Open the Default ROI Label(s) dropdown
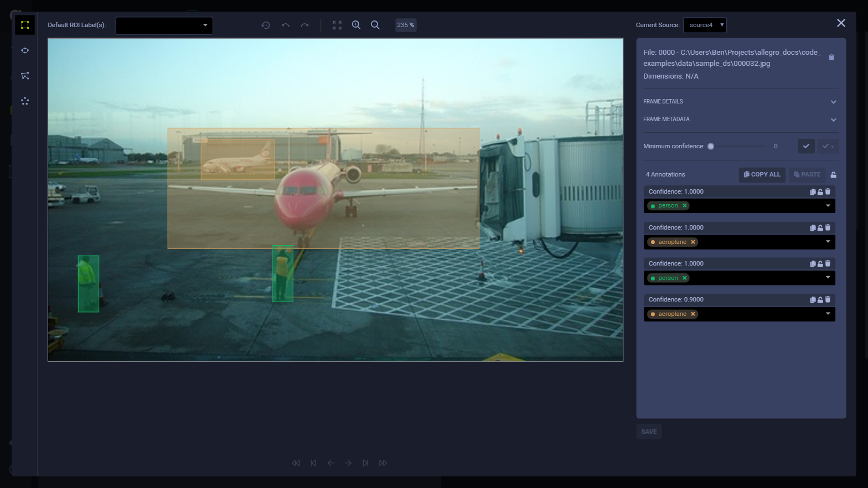Viewport: 868px width, 488px height. point(164,25)
